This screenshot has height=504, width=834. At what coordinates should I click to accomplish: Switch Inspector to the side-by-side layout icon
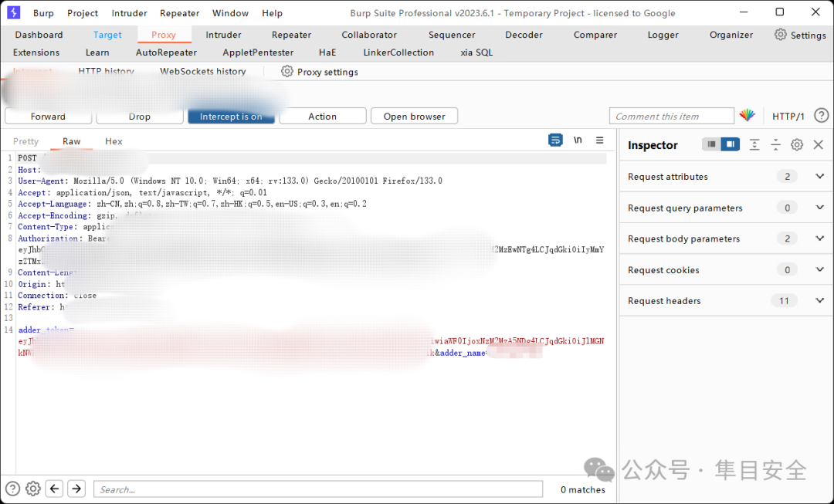tap(731, 144)
